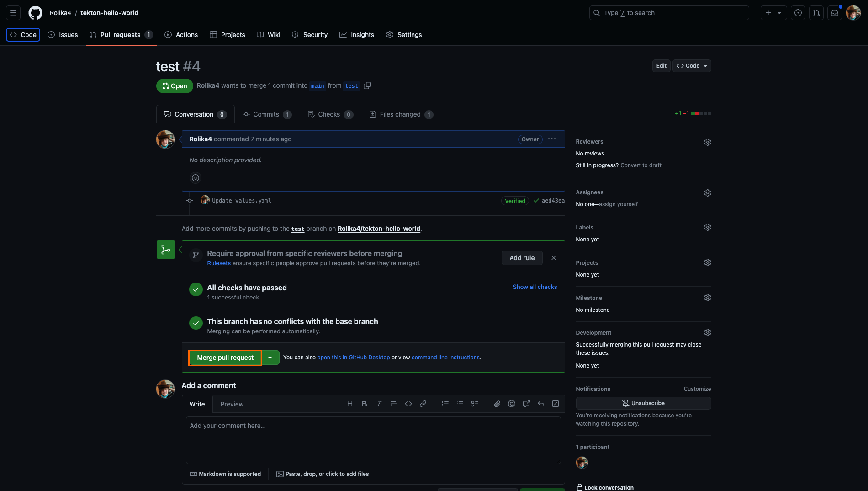This screenshot has width=868, height=491.
Task: Click Edit title button
Action: point(661,66)
